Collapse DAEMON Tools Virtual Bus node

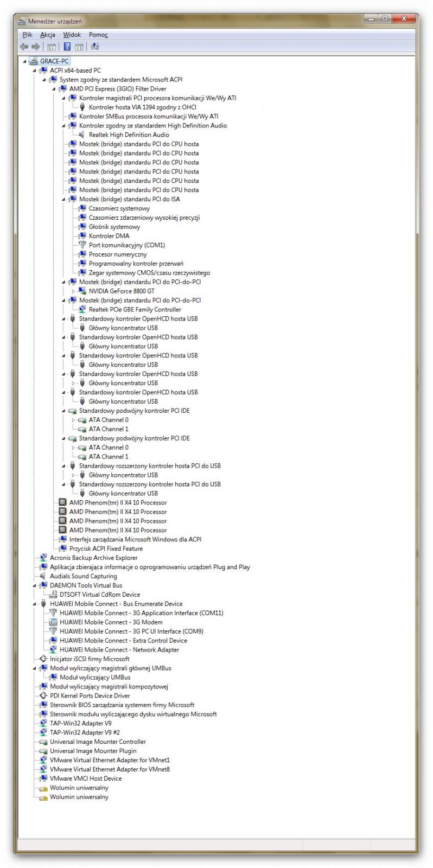(x=35, y=585)
